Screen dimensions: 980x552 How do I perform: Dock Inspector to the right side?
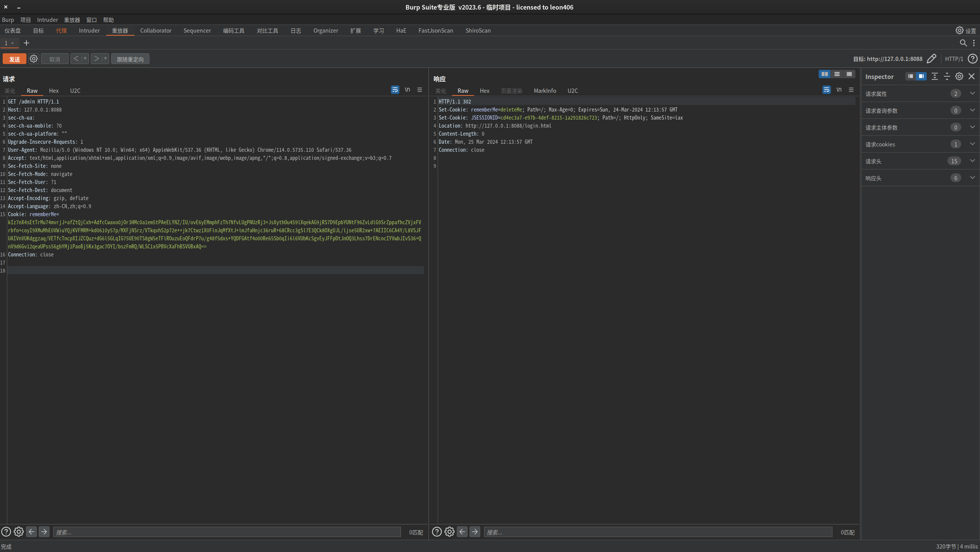921,76
